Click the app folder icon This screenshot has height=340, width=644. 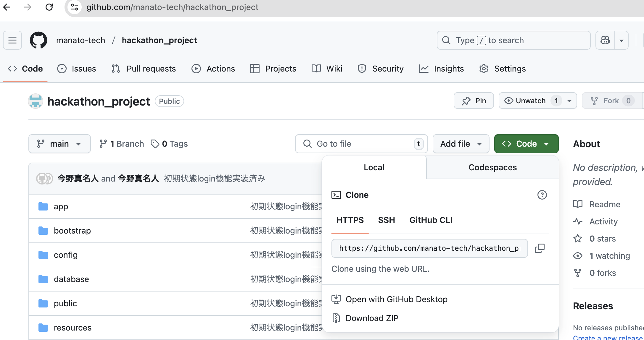click(43, 206)
